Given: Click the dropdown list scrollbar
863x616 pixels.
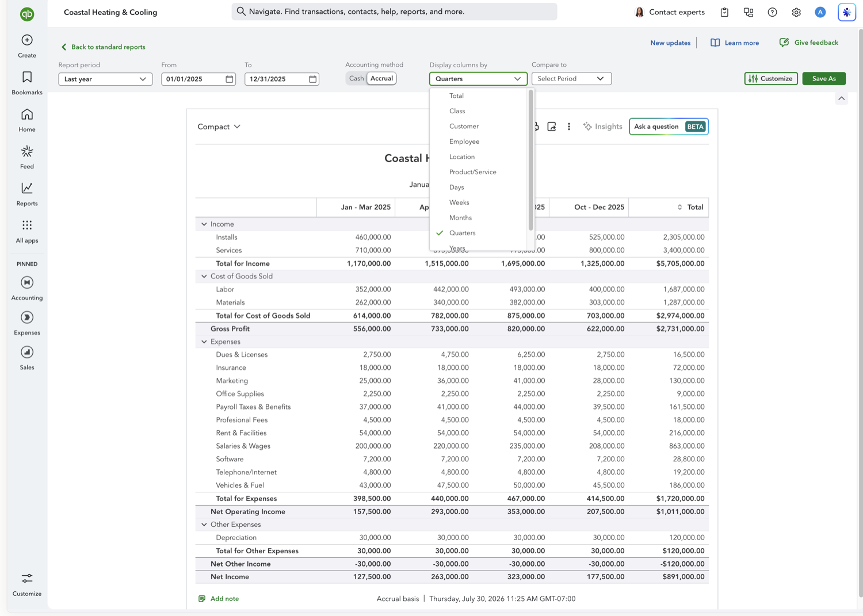Looking at the screenshot, I should point(530,160).
